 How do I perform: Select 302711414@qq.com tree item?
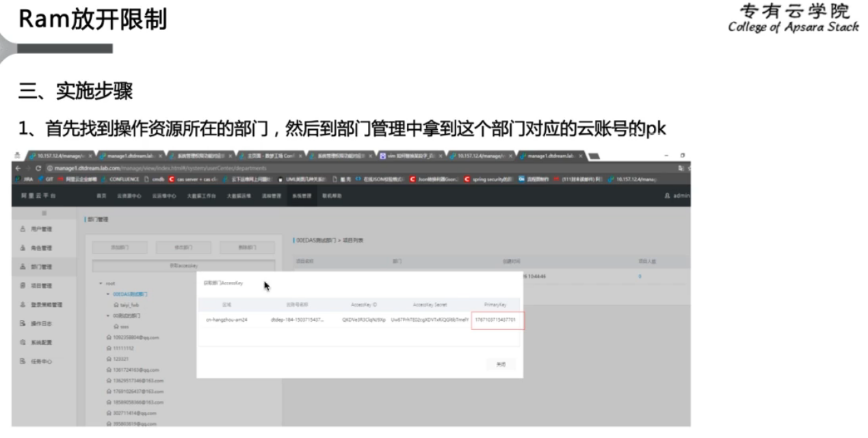[132, 413]
